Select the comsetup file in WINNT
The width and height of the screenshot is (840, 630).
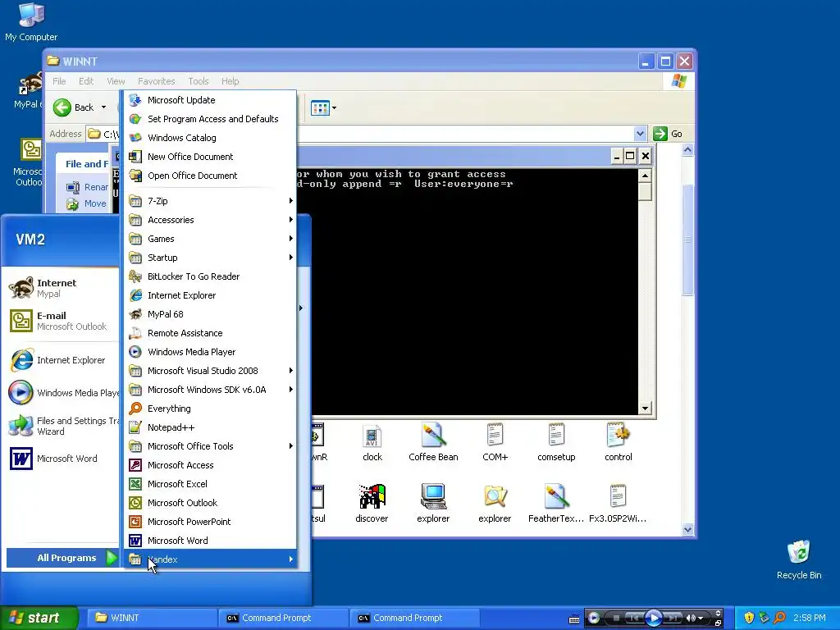point(556,442)
